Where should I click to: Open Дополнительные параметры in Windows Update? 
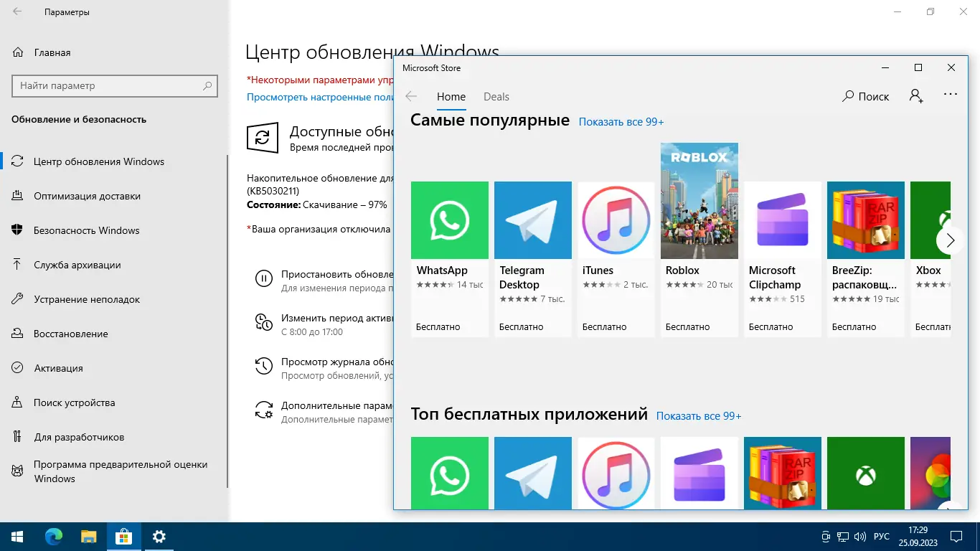point(323,412)
